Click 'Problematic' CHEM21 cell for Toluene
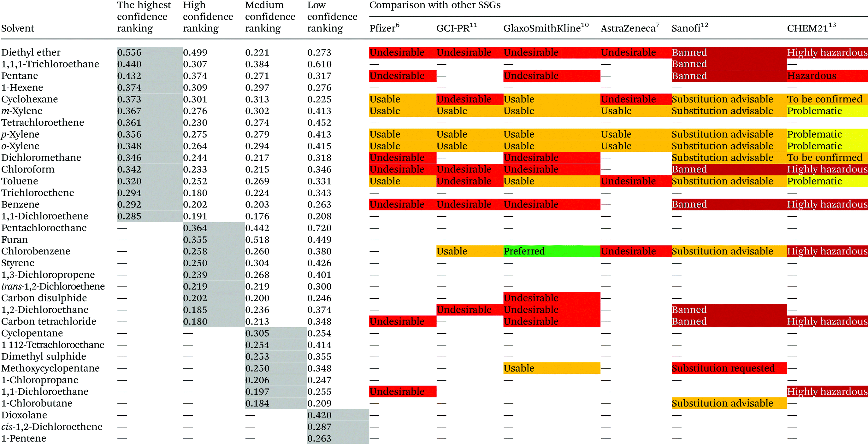Image resolution: width=868 pixels, height=445 pixels. tap(827, 181)
